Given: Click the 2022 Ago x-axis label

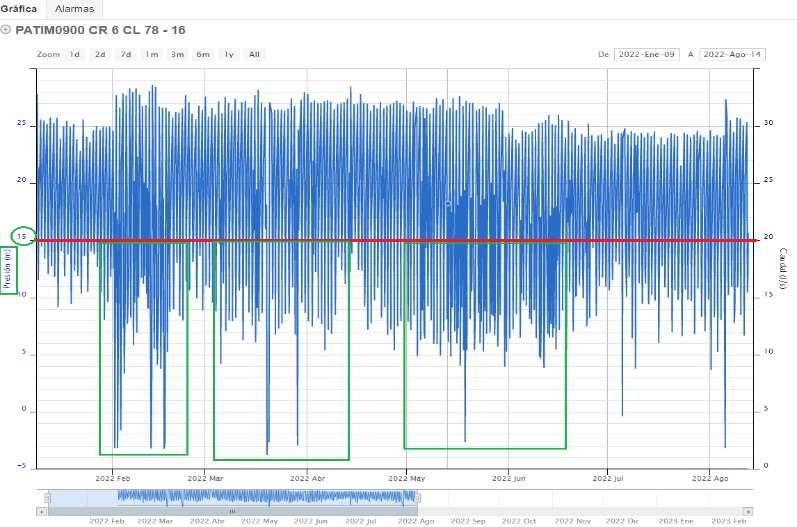Looking at the screenshot, I should (710, 478).
